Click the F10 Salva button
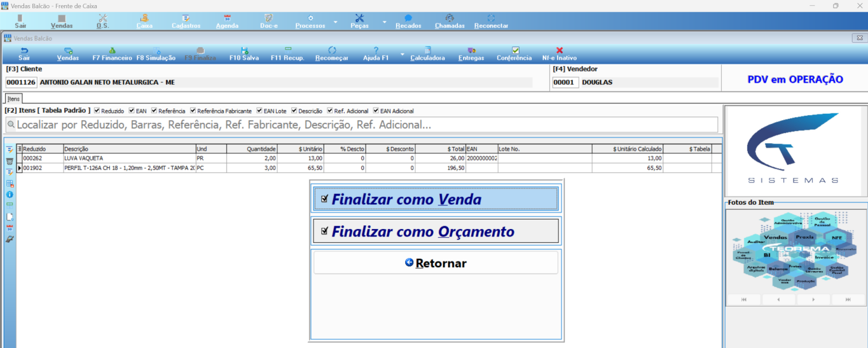Image resolution: width=868 pixels, height=348 pixels. (244, 53)
